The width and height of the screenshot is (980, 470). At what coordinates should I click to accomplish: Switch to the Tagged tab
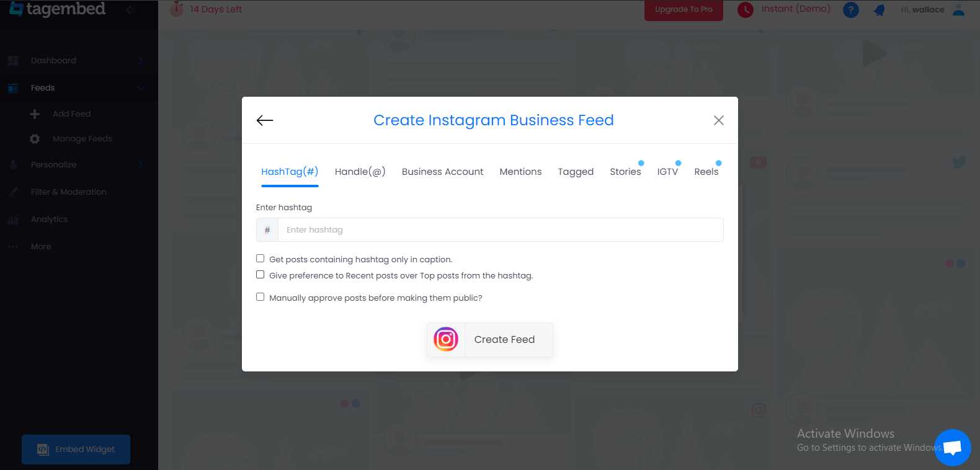click(576, 172)
